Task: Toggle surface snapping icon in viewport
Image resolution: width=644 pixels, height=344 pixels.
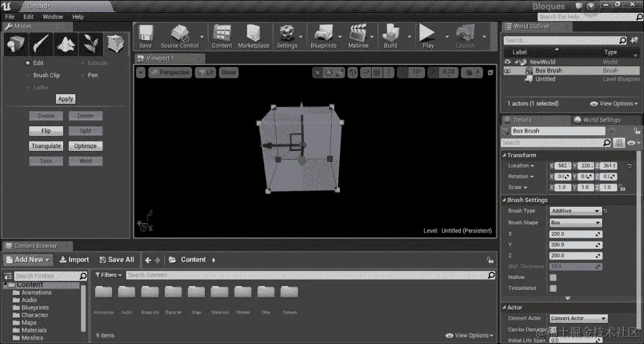Action: point(366,73)
